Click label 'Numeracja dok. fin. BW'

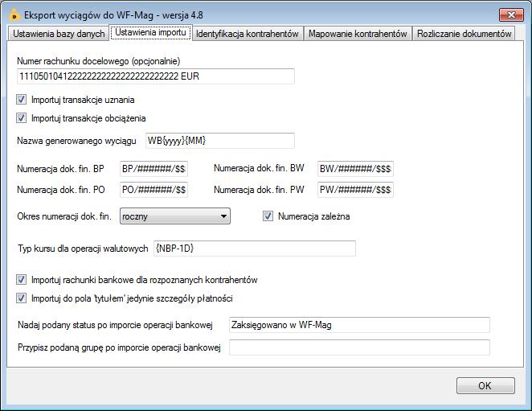coord(259,168)
